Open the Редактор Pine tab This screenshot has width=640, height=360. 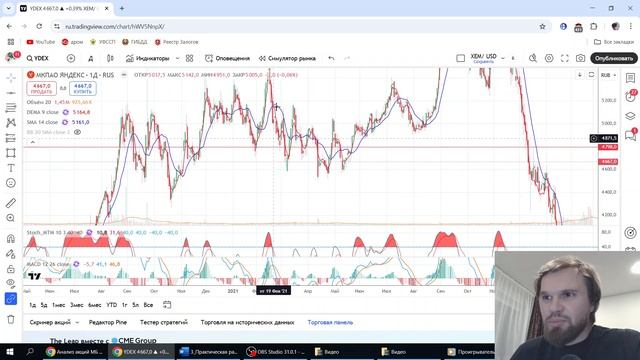(x=108, y=322)
